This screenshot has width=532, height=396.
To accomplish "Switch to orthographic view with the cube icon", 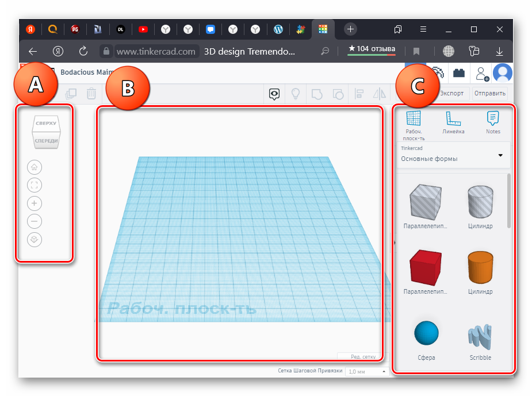I will pos(35,239).
